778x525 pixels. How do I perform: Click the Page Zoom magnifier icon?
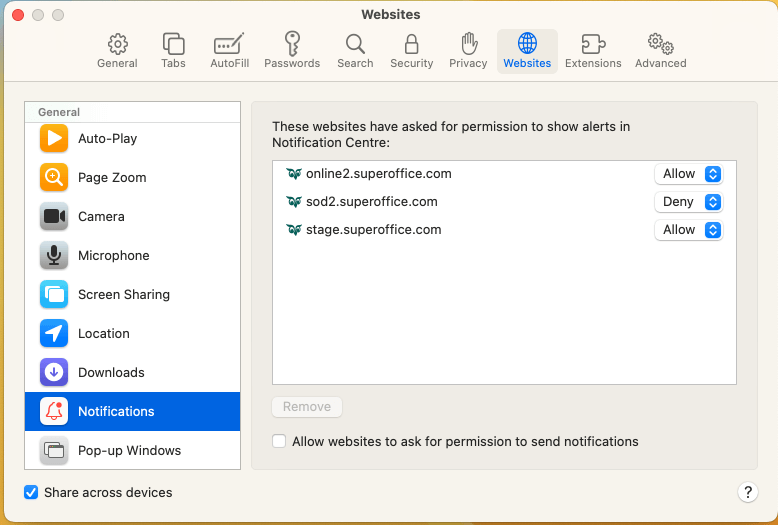54,177
